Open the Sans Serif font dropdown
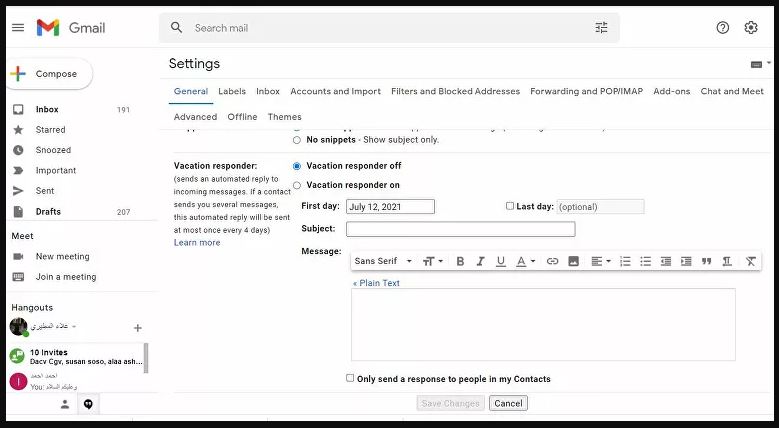 [x=381, y=261]
